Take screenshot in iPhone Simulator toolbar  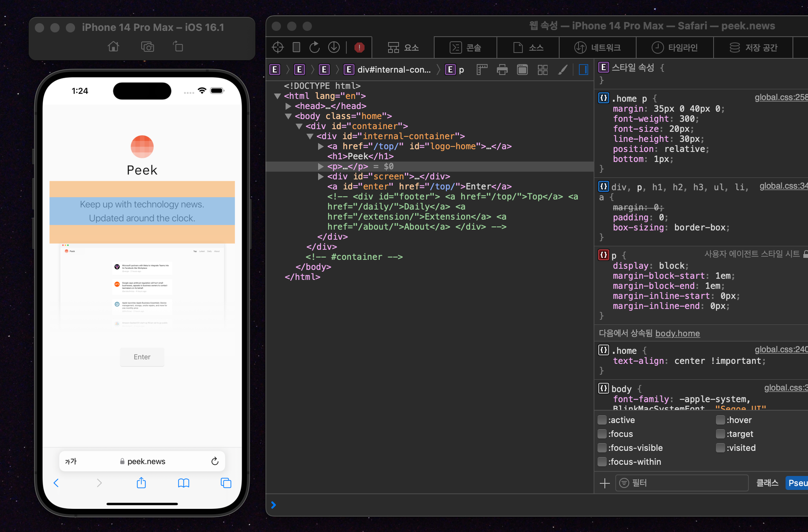tap(147, 47)
